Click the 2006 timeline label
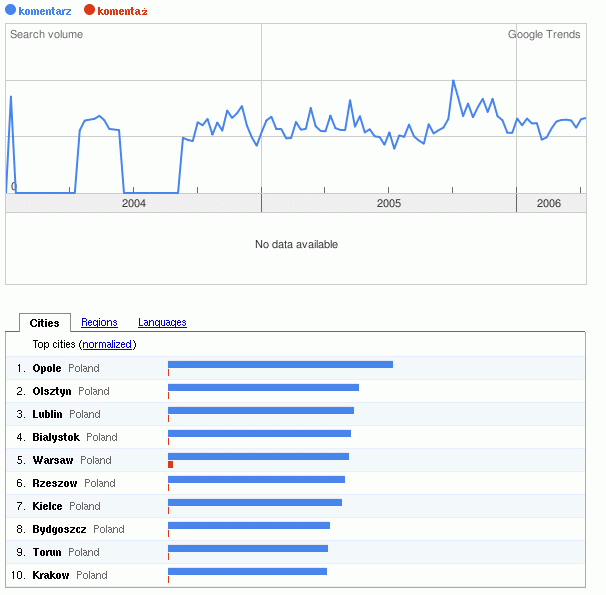 tap(548, 203)
